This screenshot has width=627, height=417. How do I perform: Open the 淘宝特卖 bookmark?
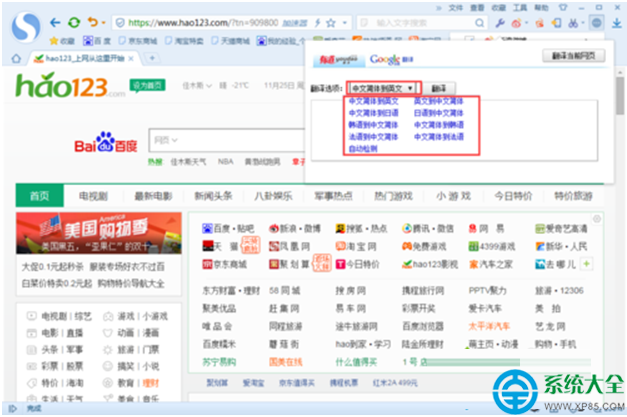[184, 41]
